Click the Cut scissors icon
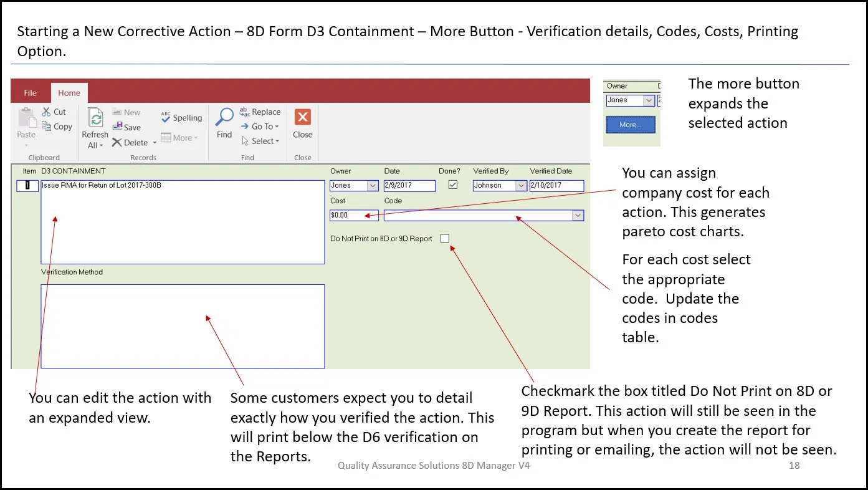 47,112
